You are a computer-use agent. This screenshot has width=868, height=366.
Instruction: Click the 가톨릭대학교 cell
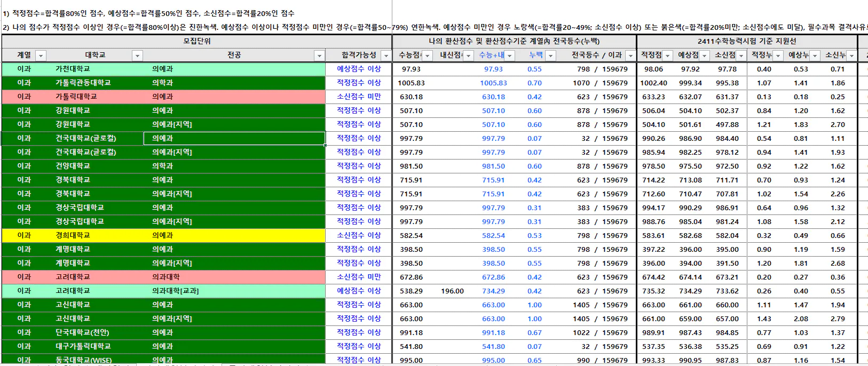[76, 97]
